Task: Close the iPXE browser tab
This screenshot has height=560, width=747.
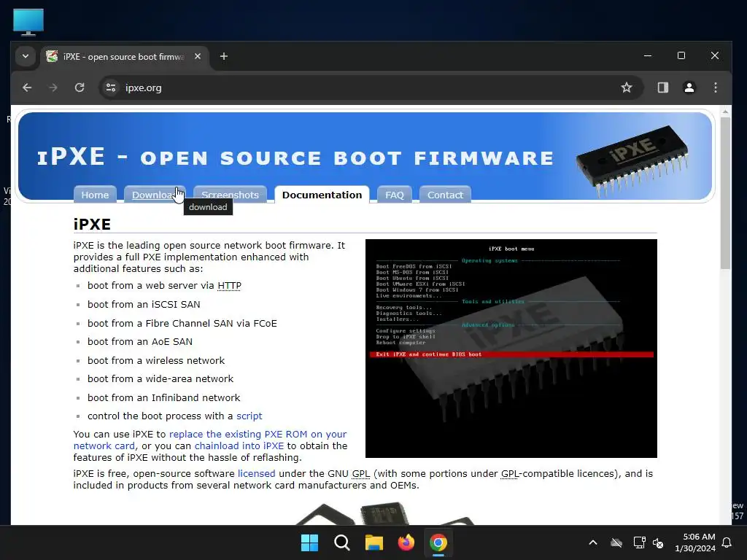Action: pos(198,57)
